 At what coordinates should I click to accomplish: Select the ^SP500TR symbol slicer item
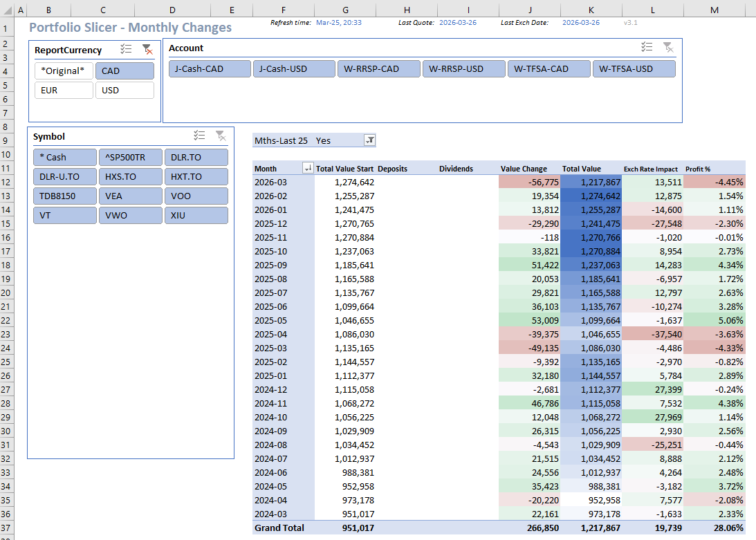click(x=130, y=158)
